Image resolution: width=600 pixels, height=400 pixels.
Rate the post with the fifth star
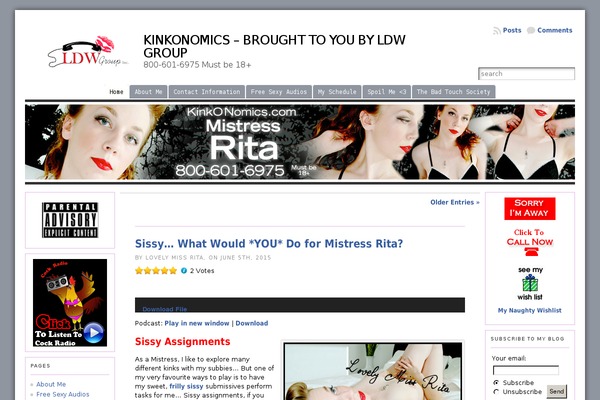point(173,271)
